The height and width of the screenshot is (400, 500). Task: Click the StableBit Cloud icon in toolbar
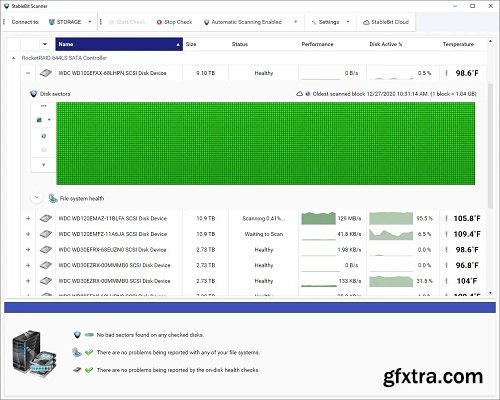pyautogui.click(x=366, y=22)
